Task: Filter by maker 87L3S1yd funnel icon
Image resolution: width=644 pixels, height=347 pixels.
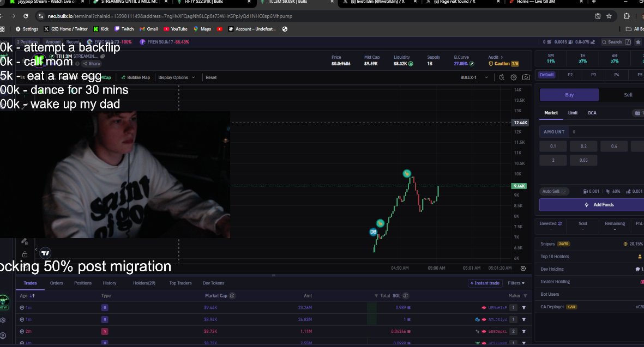Action: (523, 320)
